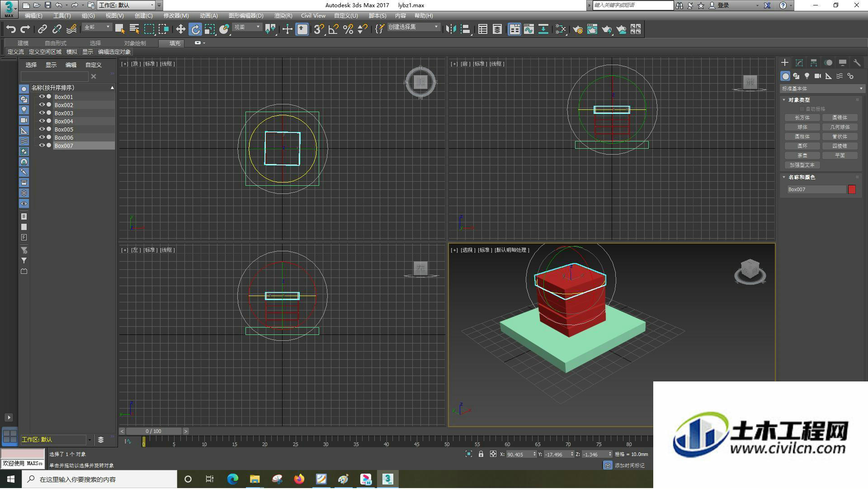Open the Curve Editor icon
This screenshot has height=489, width=868.
point(529,29)
